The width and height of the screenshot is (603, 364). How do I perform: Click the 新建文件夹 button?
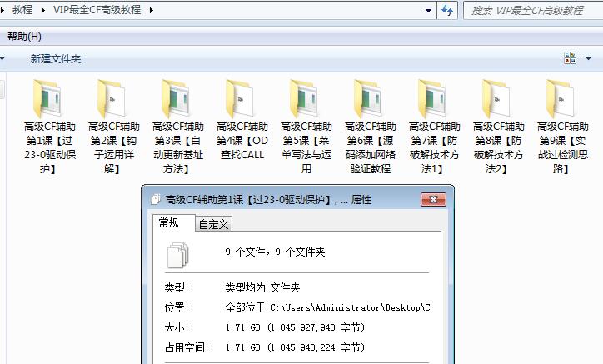[x=56, y=59]
